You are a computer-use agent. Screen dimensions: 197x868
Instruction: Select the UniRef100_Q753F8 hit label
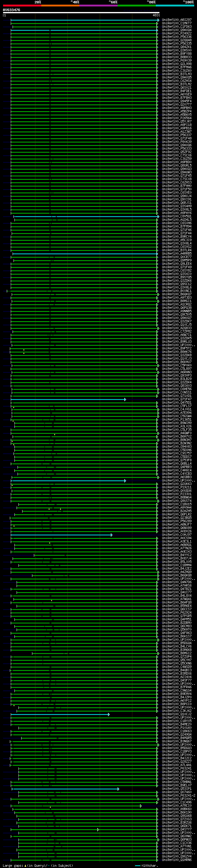point(177,460)
